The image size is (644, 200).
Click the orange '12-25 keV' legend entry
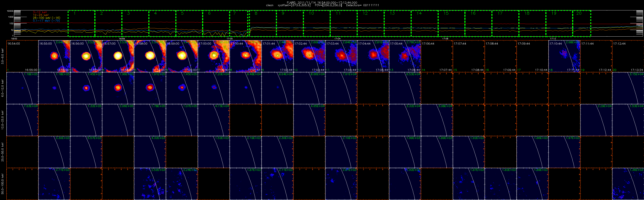point(41,15)
